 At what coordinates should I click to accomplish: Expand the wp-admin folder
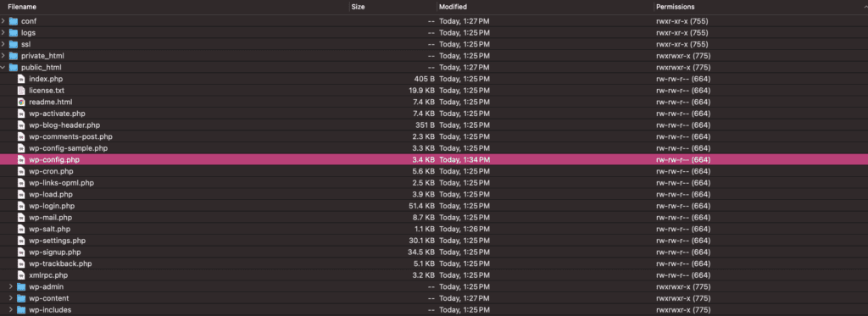pos(11,286)
